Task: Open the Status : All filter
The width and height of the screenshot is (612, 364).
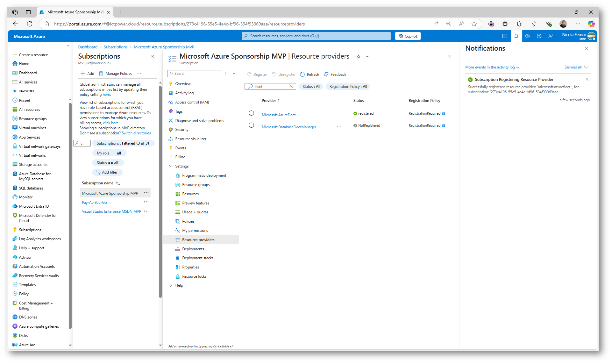Action: (x=311, y=86)
